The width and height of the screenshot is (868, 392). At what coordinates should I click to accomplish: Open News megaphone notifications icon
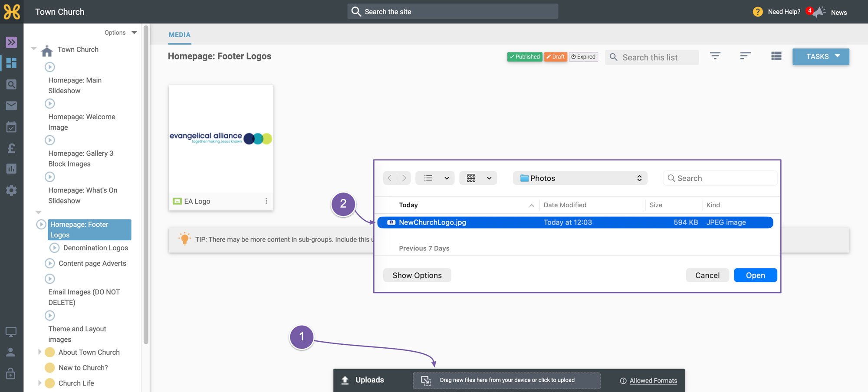click(818, 12)
